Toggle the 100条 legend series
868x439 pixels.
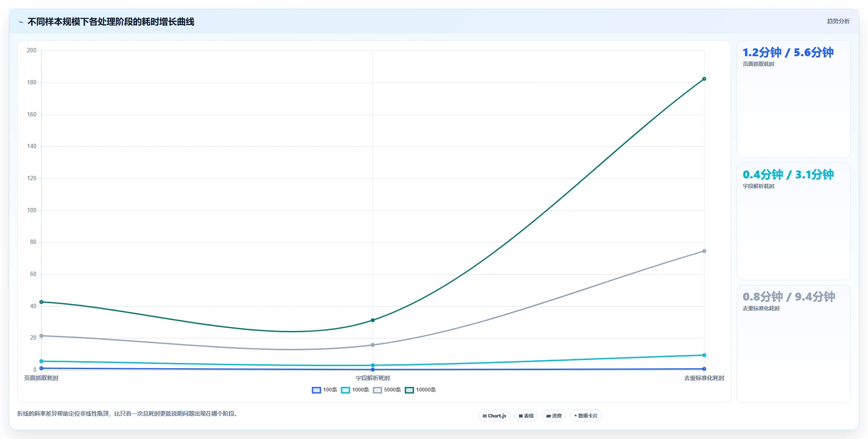(324, 390)
